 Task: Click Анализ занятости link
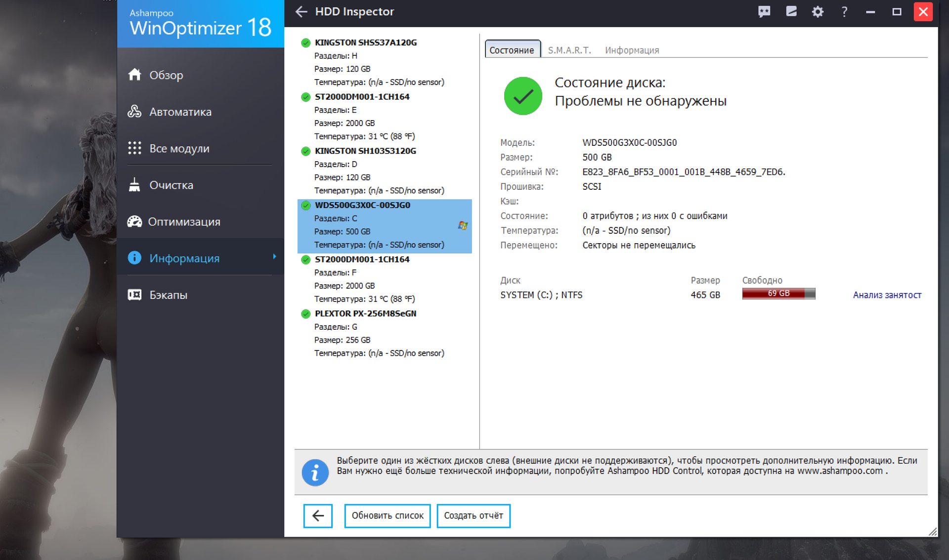(887, 295)
